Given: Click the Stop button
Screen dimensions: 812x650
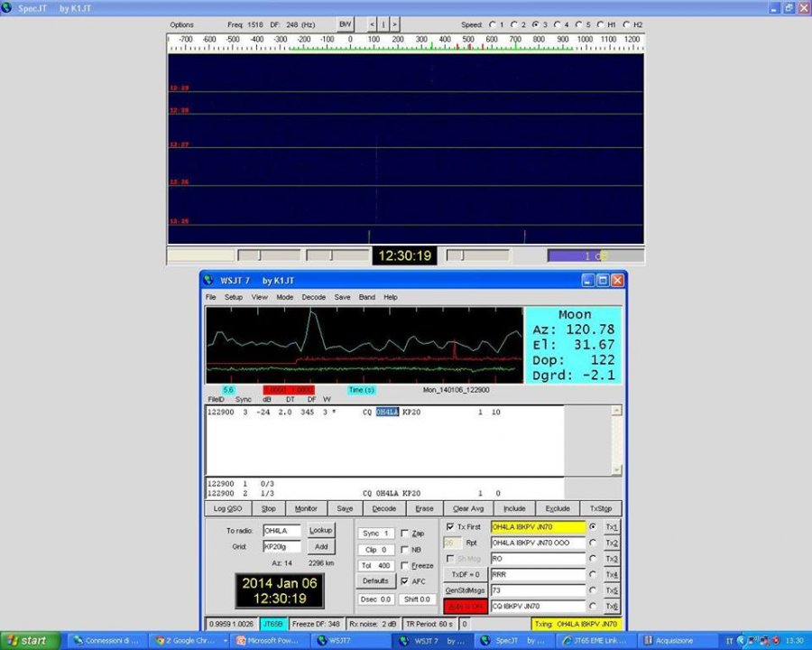Looking at the screenshot, I should (268, 508).
